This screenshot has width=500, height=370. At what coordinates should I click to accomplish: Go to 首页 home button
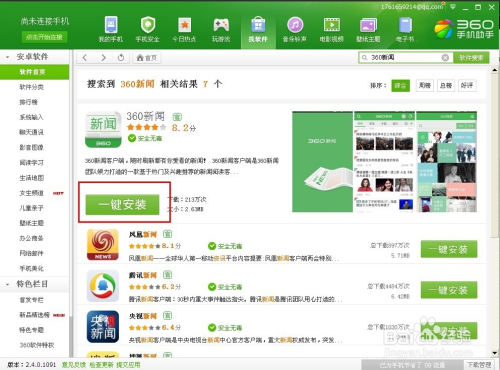[147, 58]
